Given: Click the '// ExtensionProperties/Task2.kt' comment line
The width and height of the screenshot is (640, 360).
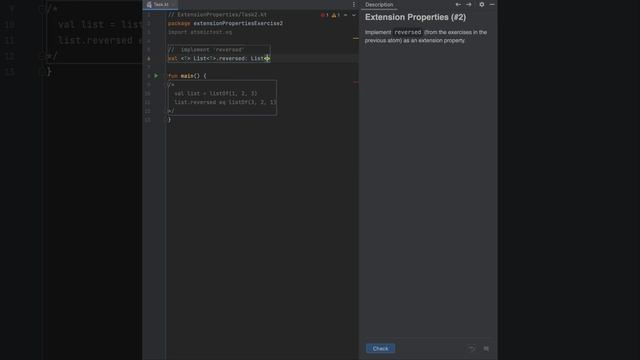Looking at the screenshot, I should coord(218,14).
